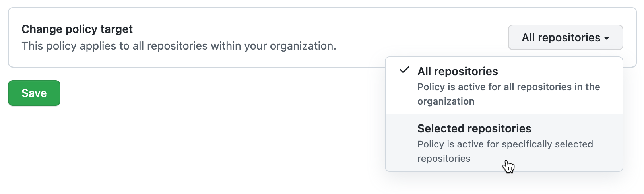Click empty check slot beside Selected repositories
The image size is (644, 194).
(405, 128)
